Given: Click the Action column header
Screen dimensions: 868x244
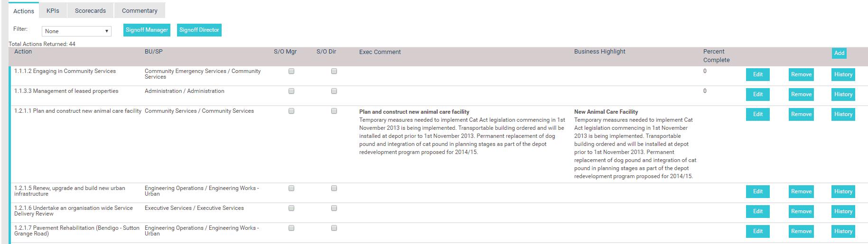Looking at the screenshot, I should coord(23,52).
